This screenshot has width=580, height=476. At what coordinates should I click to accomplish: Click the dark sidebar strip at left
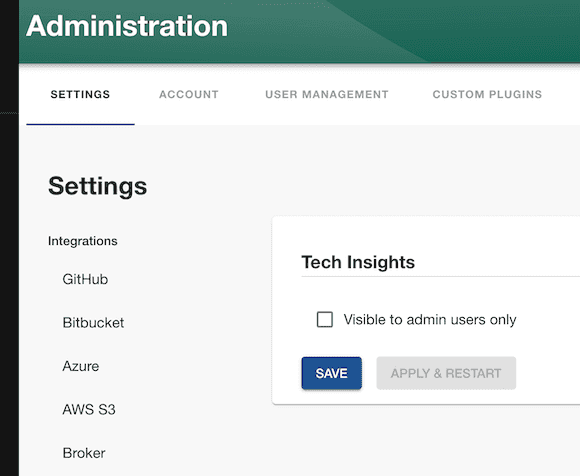[x=9, y=238]
